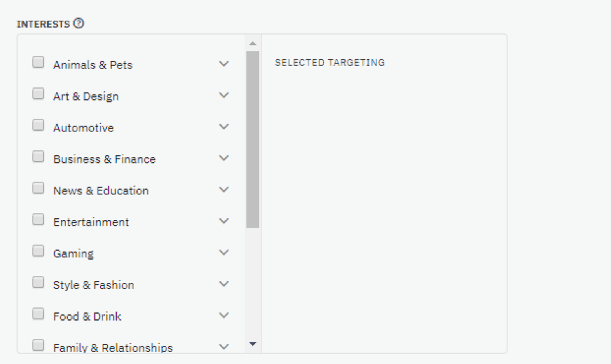Expand the Animals & Pets chevron
The height and width of the screenshot is (364, 611).
tap(224, 63)
